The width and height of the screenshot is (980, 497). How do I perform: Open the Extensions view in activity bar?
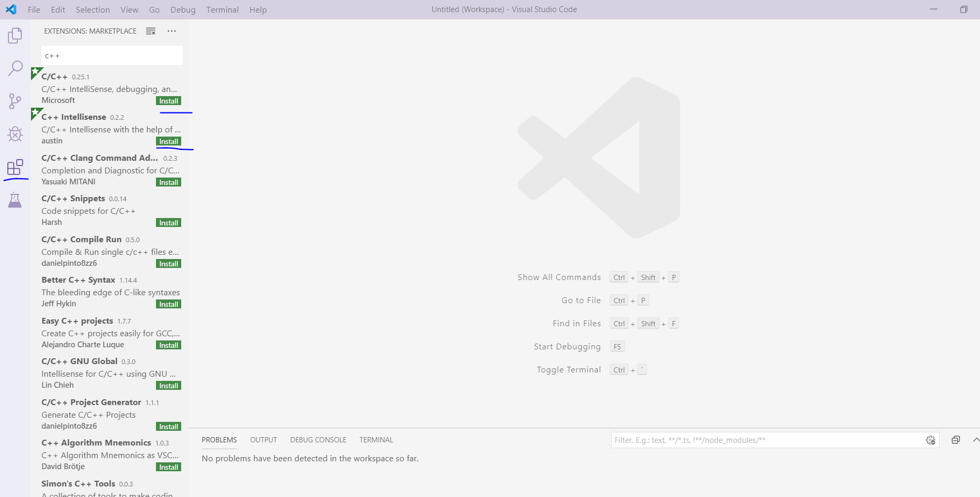(15, 167)
